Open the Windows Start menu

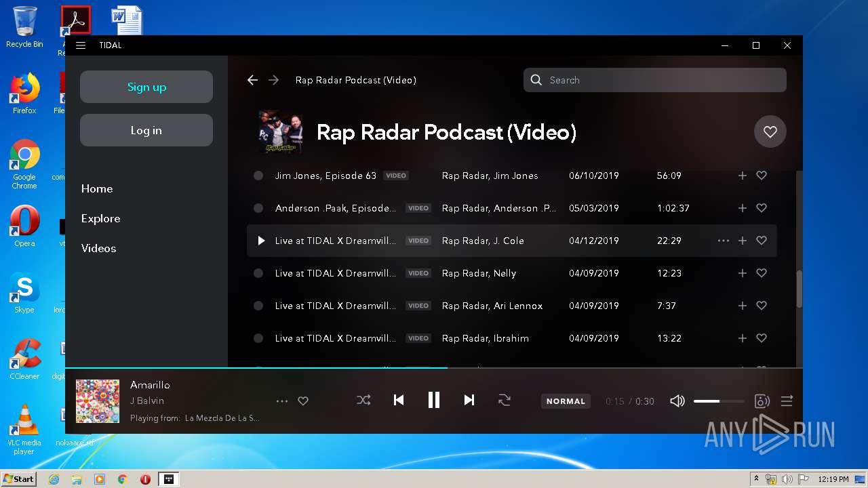(x=18, y=479)
